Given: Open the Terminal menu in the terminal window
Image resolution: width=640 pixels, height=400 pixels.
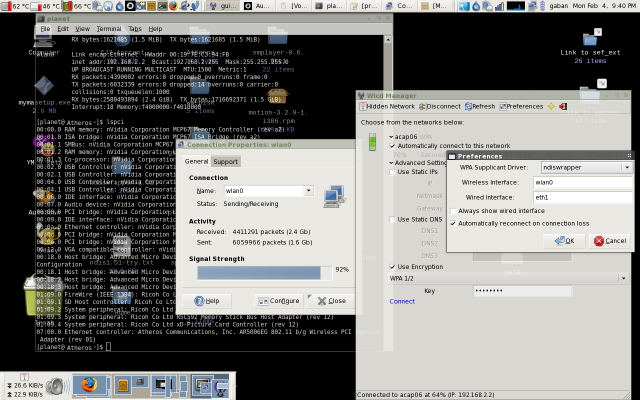Looking at the screenshot, I should [109, 29].
